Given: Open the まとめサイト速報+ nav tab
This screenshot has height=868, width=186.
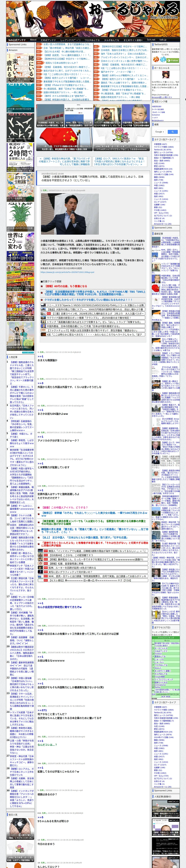Looking at the screenshot, I should [133, 40].
